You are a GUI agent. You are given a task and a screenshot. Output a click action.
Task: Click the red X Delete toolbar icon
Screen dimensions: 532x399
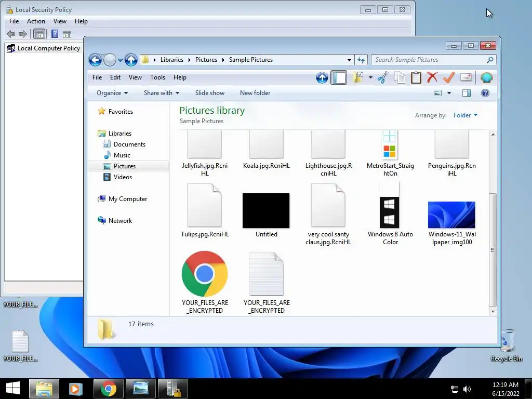coord(432,77)
